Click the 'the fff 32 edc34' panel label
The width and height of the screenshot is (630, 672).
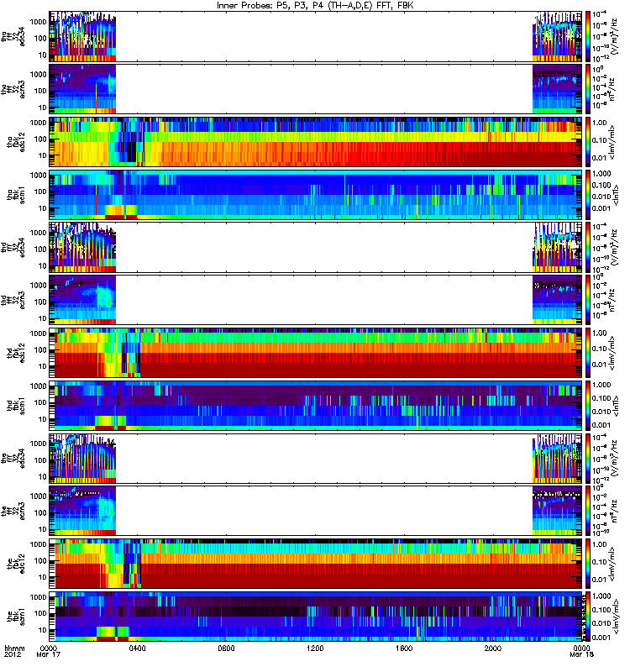pyautogui.click(x=13, y=459)
